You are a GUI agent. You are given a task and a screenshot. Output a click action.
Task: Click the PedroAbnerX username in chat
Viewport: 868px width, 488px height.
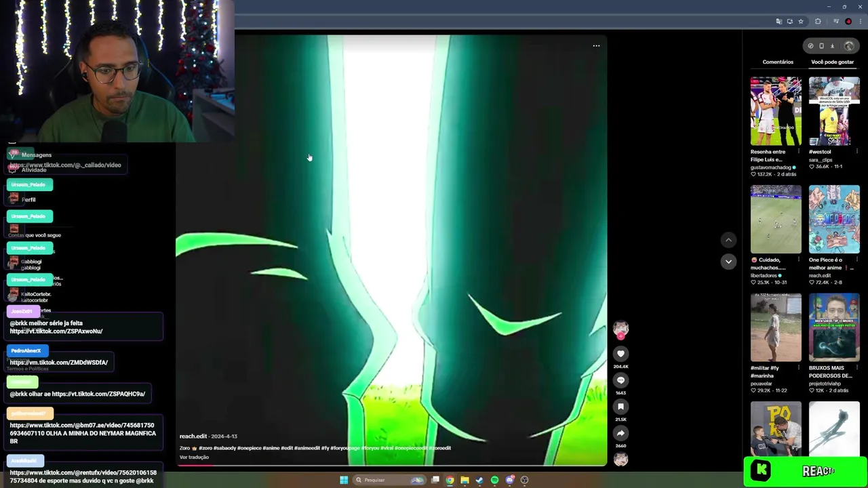click(x=26, y=350)
